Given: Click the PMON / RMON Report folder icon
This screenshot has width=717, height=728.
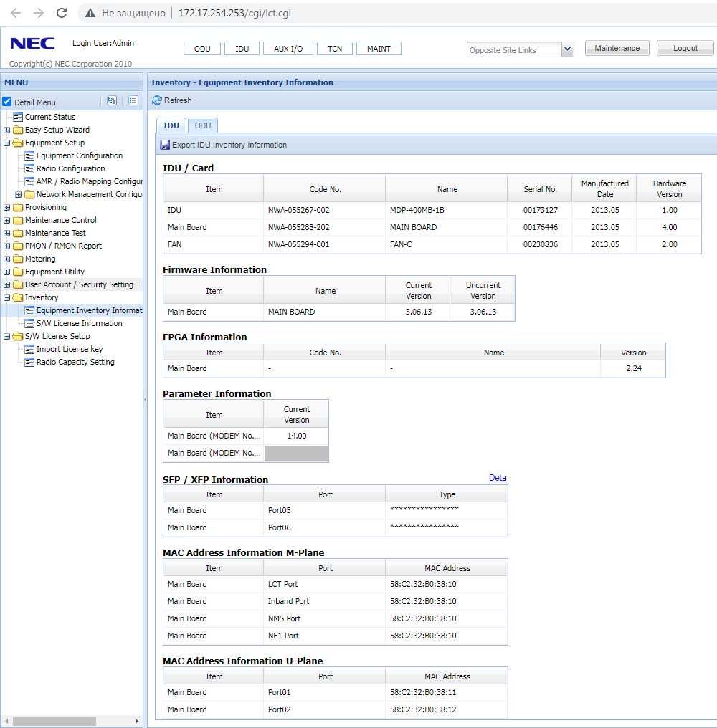Looking at the screenshot, I should tap(18, 246).
